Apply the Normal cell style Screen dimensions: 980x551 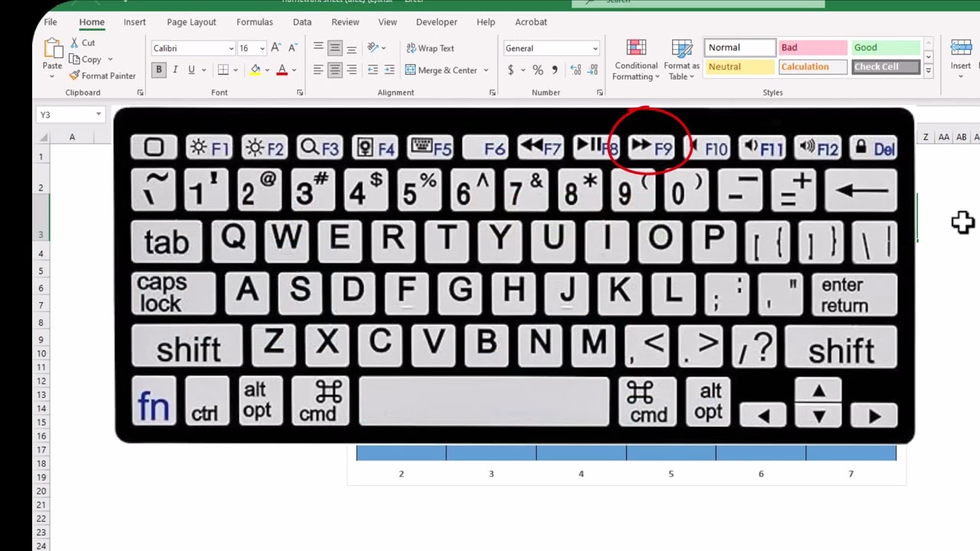pyautogui.click(x=740, y=47)
